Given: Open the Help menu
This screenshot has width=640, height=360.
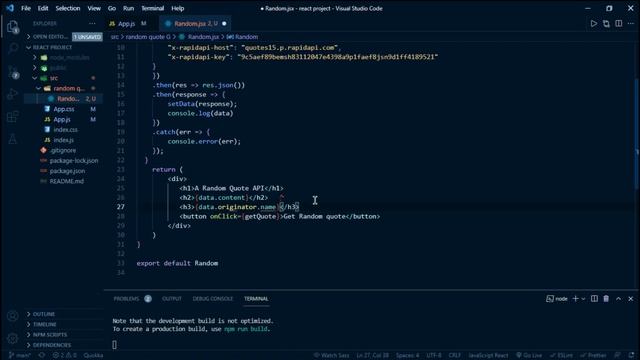Looking at the screenshot, I should point(178,8).
